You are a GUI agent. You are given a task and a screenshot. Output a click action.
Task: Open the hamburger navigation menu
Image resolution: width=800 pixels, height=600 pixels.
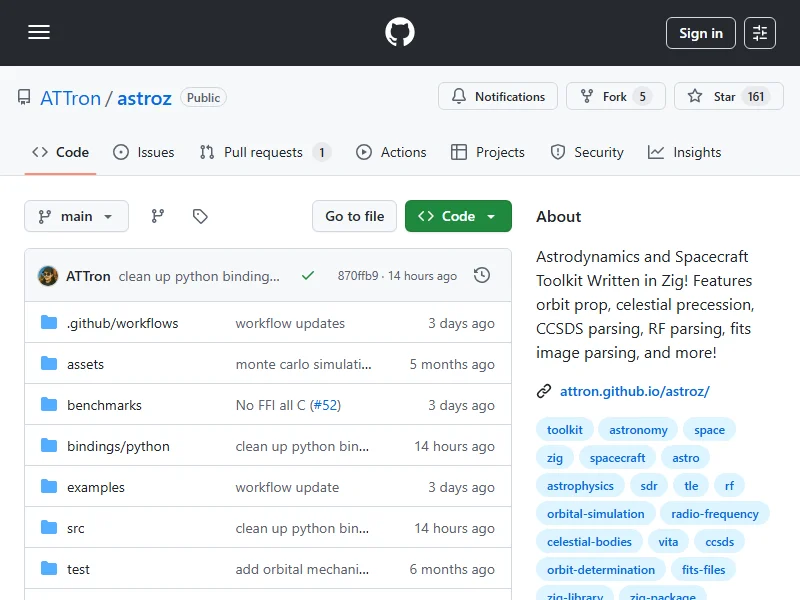click(39, 33)
